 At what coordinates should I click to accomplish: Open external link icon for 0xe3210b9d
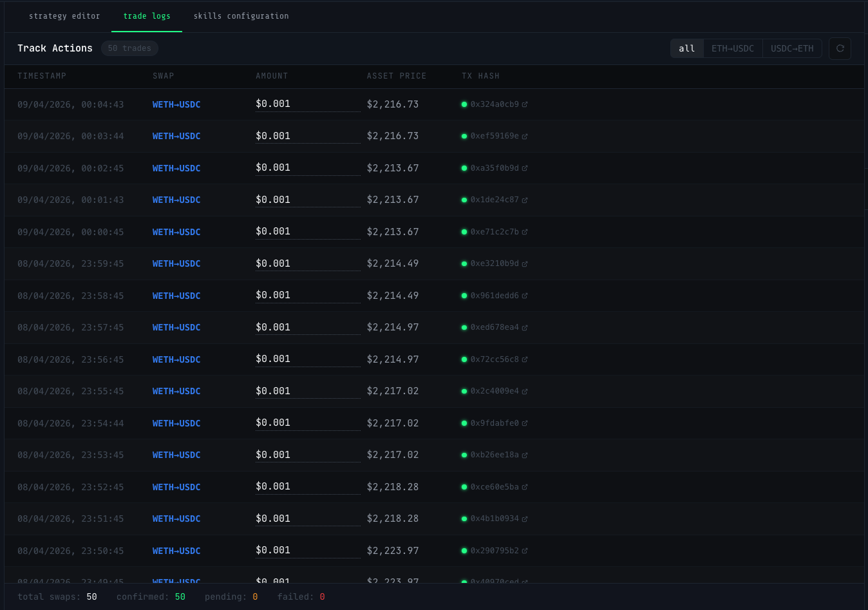(525, 264)
